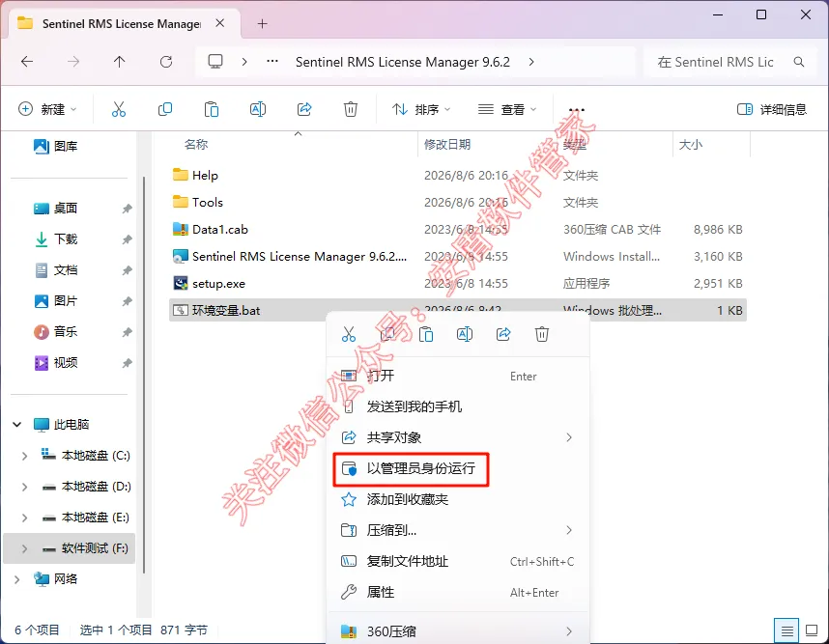This screenshot has height=644, width=829.
Task: Go back with the left arrow
Action: pyautogui.click(x=27, y=62)
